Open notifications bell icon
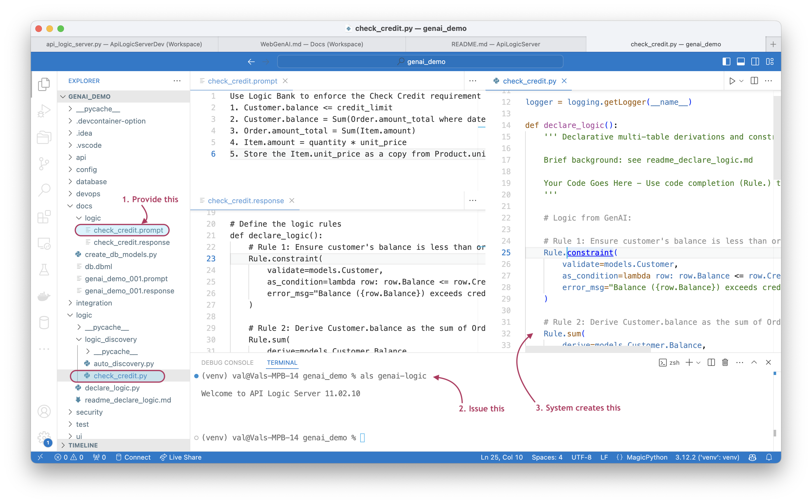Image resolution: width=812 pixels, height=504 pixels. pos(769,457)
